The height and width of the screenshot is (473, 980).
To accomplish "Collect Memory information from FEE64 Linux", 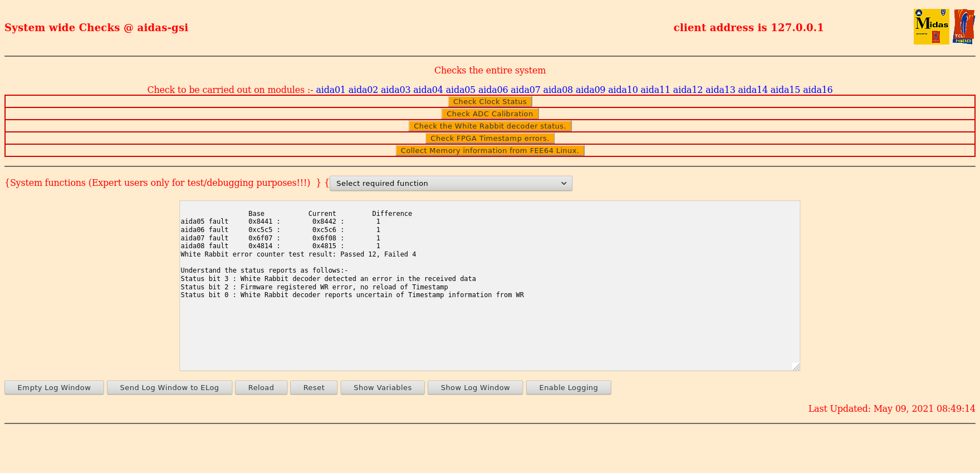I will click(489, 151).
